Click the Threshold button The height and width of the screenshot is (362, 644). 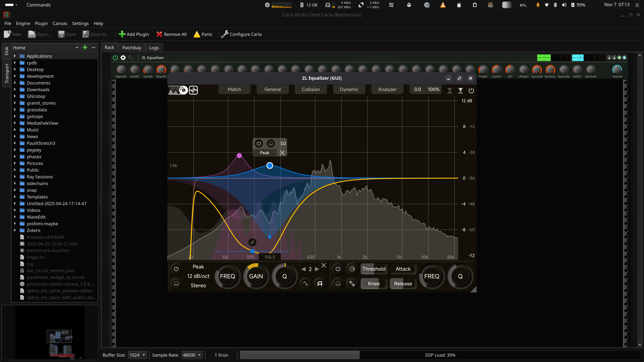pyautogui.click(x=374, y=269)
